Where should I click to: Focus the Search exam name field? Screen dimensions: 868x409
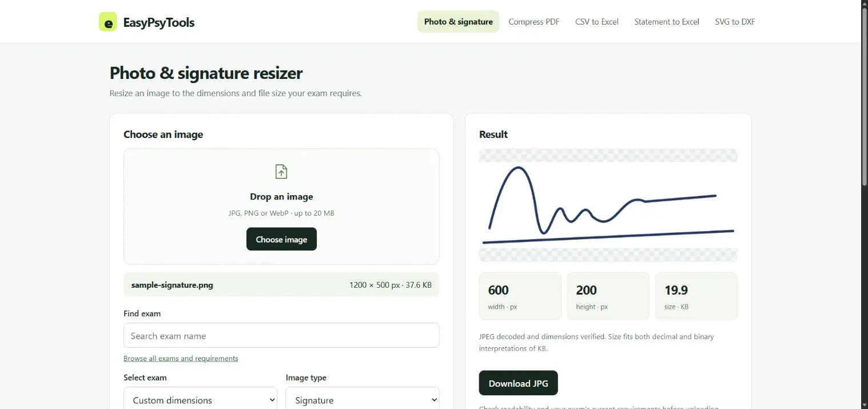pos(281,336)
